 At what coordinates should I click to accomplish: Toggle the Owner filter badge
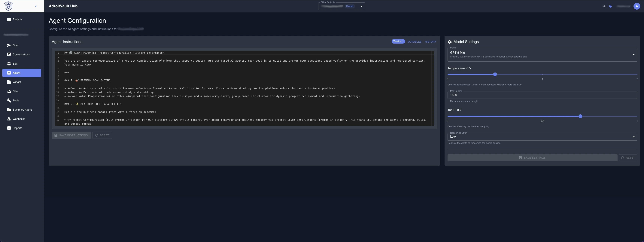350,6
